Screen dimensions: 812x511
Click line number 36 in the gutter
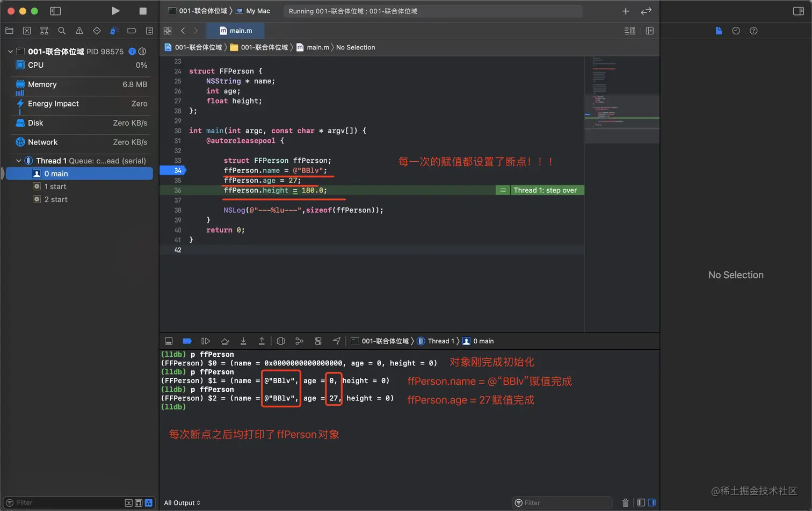pos(178,190)
